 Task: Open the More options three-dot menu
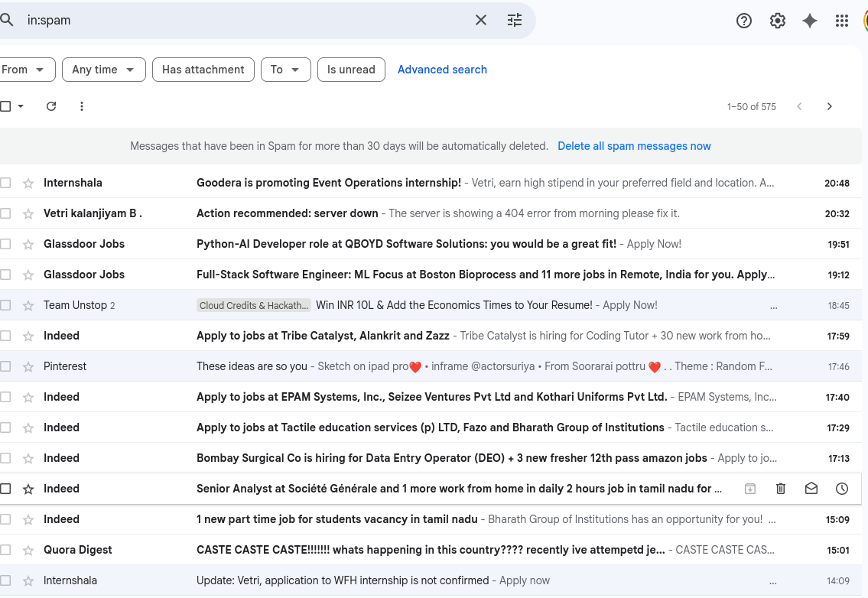(81, 106)
